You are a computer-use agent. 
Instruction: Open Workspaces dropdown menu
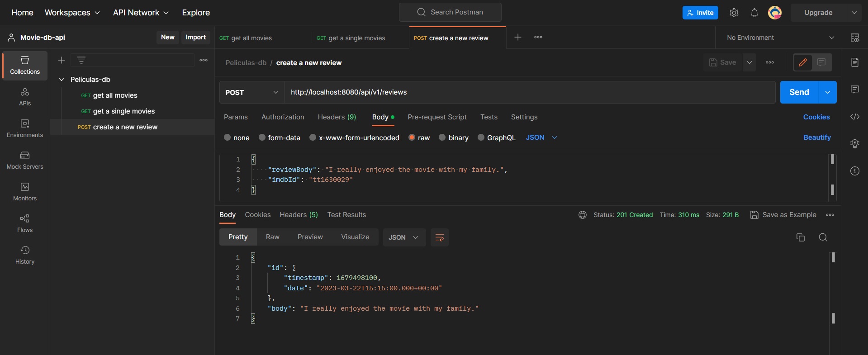(72, 13)
